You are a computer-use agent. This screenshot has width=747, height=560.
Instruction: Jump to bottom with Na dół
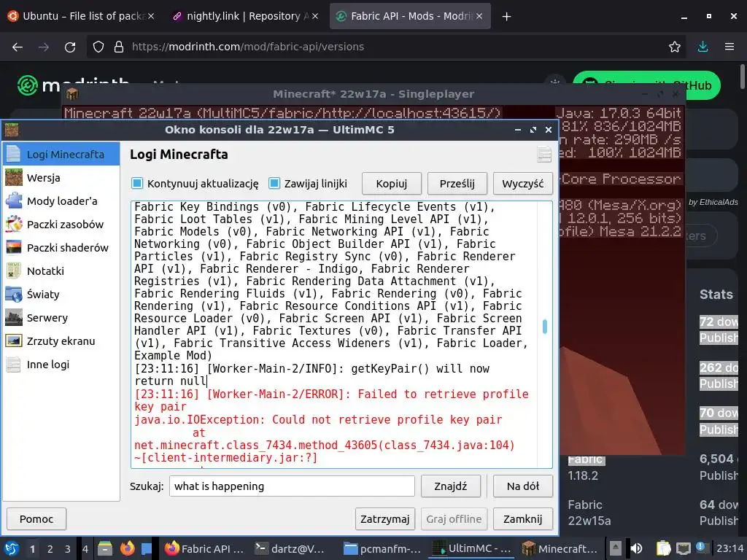click(x=522, y=486)
